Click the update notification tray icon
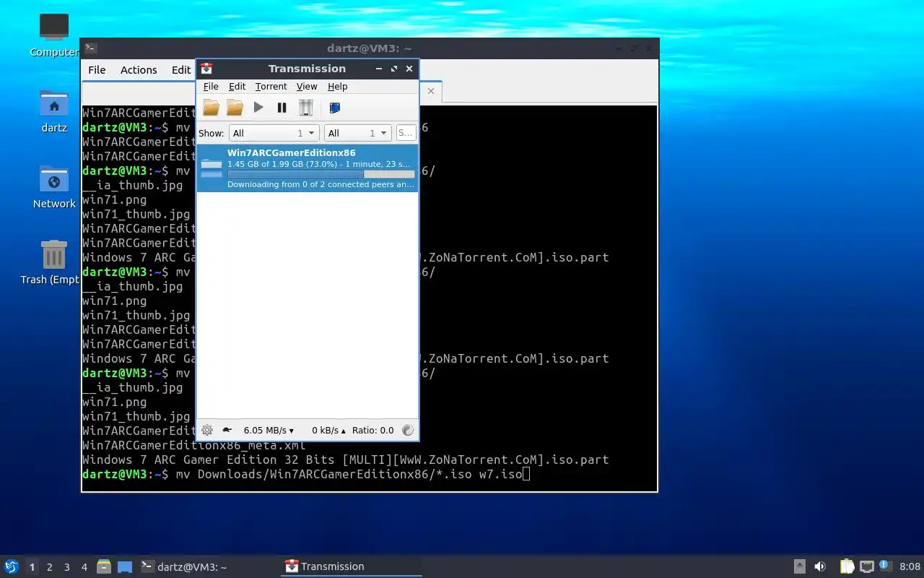 point(885,566)
